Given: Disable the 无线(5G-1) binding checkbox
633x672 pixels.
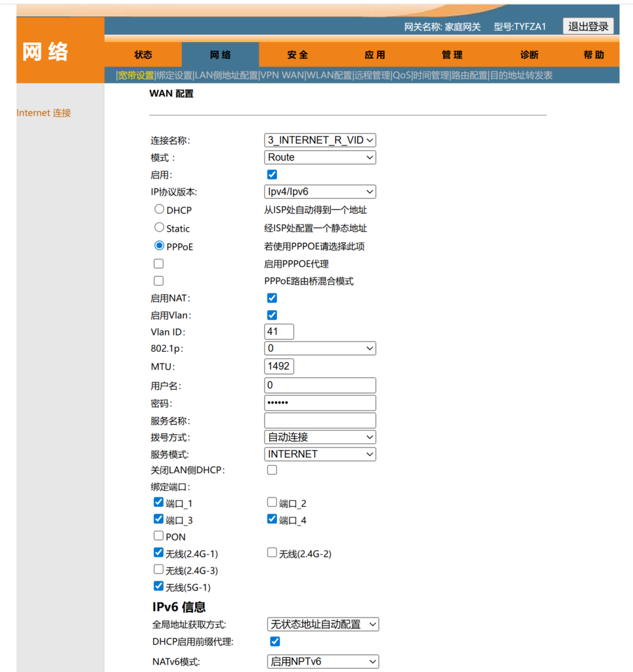Looking at the screenshot, I should point(158,586).
